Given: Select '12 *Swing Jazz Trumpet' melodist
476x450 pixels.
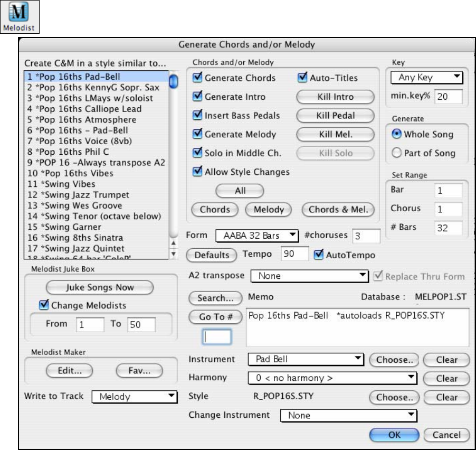Looking at the screenshot, I should 96,195.
